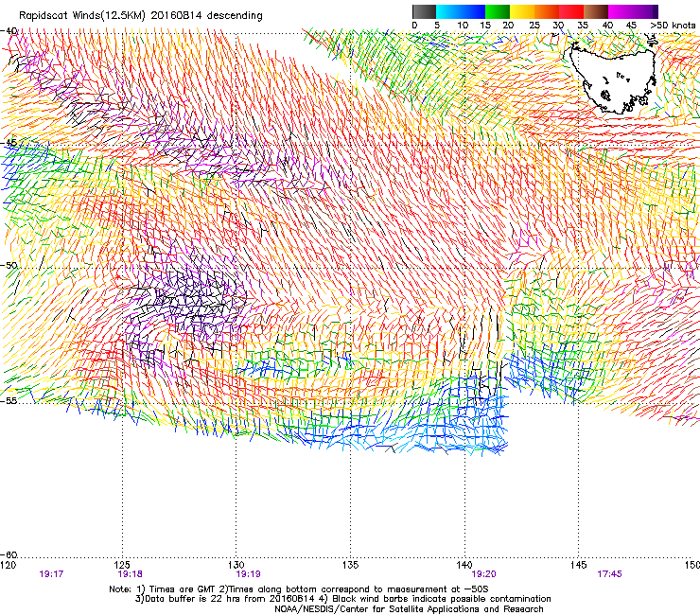Click the yellow 20-25 knots color segment
The width and height of the screenshot is (700, 615).
click(522, 11)
